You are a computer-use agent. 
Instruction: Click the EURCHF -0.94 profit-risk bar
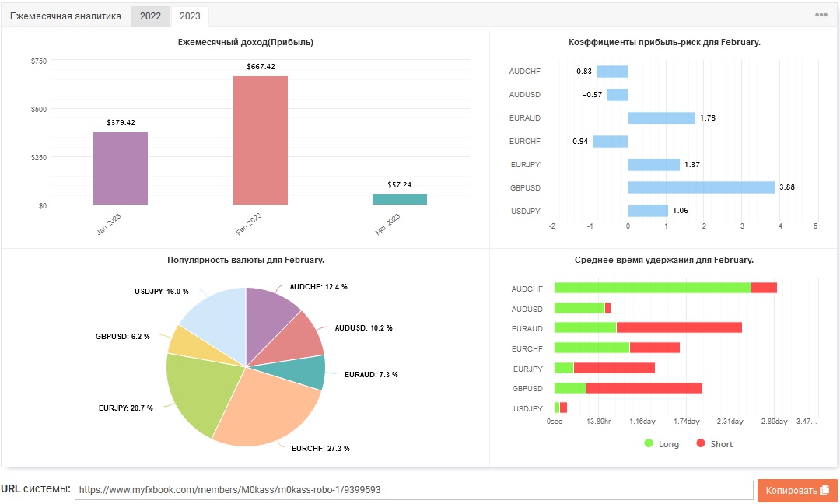611,142
